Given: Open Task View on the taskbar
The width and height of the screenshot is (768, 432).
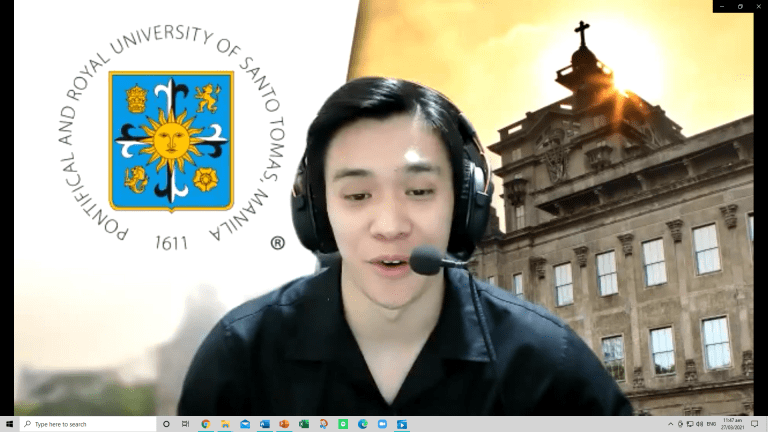Looking at the screenshot, I should click(186, 424).
